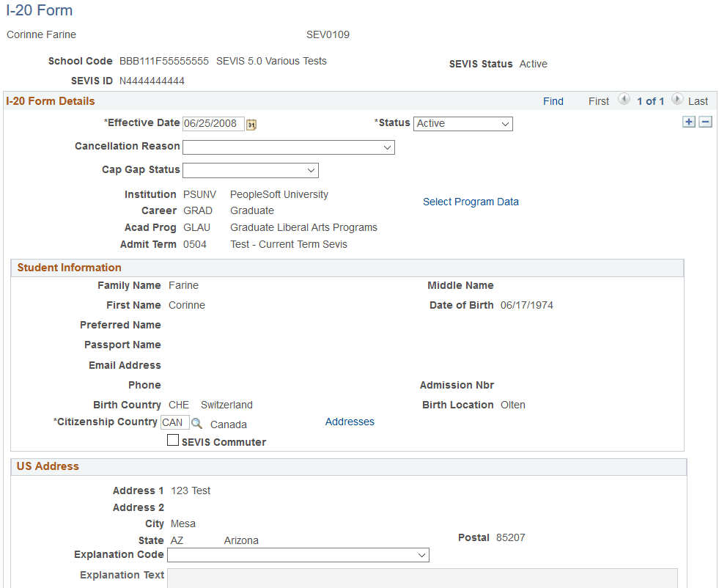Click the citizenship country name Canada

point(229,425)
